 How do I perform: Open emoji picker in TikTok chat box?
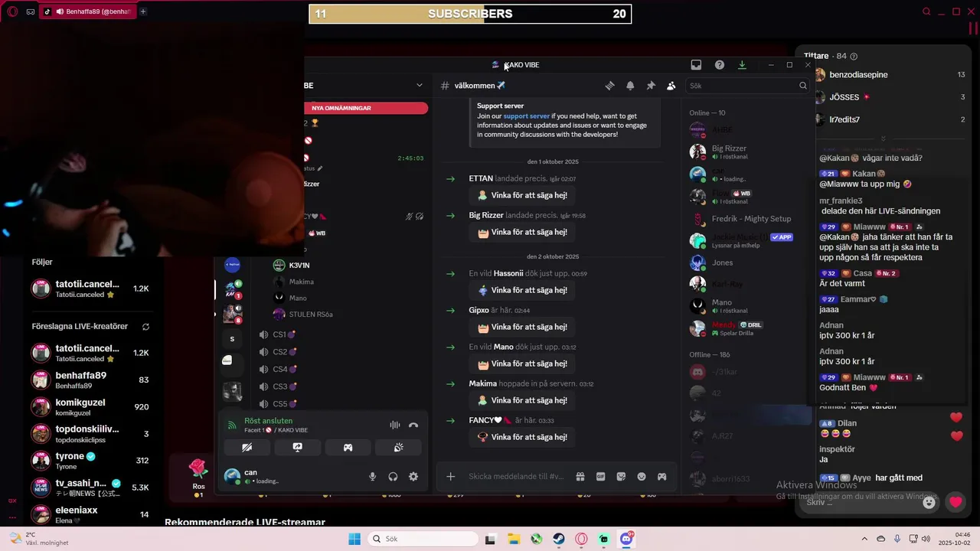tap(929, 502)
